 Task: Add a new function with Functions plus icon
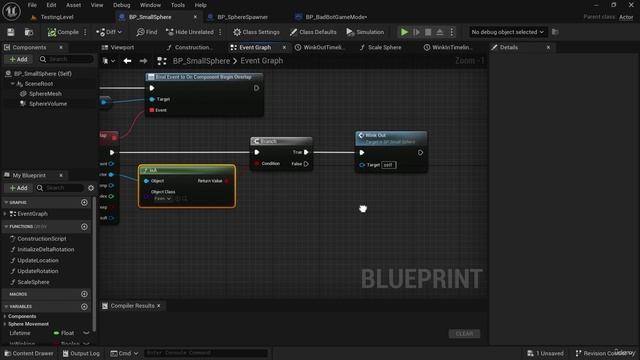coord(84,227)
